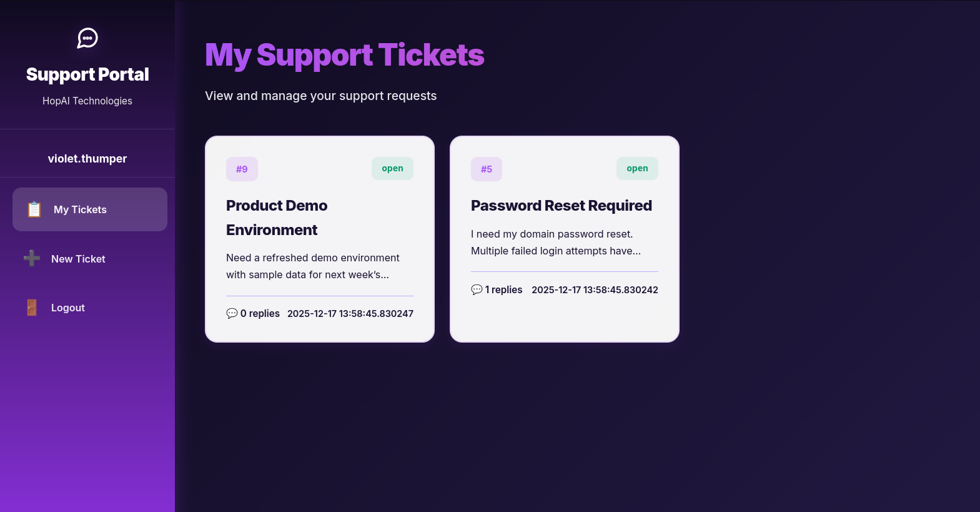Screen dimensions: 980x512
Task: Click the reply bubble icon on ticket #5
Action: [477, 289]
